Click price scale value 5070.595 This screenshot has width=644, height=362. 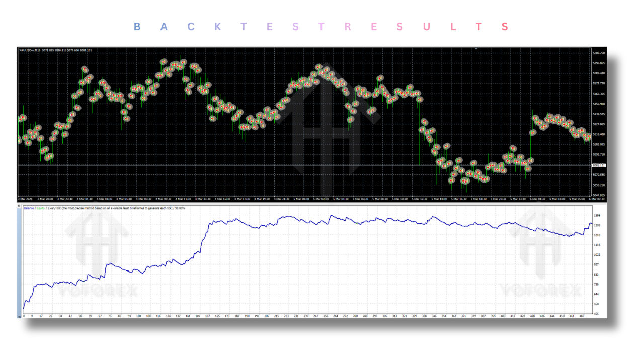tap(599, 175)
